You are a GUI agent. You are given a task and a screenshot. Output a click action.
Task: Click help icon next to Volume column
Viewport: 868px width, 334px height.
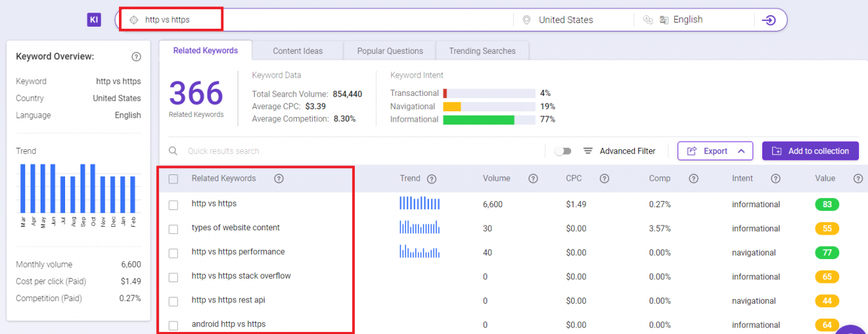(533, 179)
